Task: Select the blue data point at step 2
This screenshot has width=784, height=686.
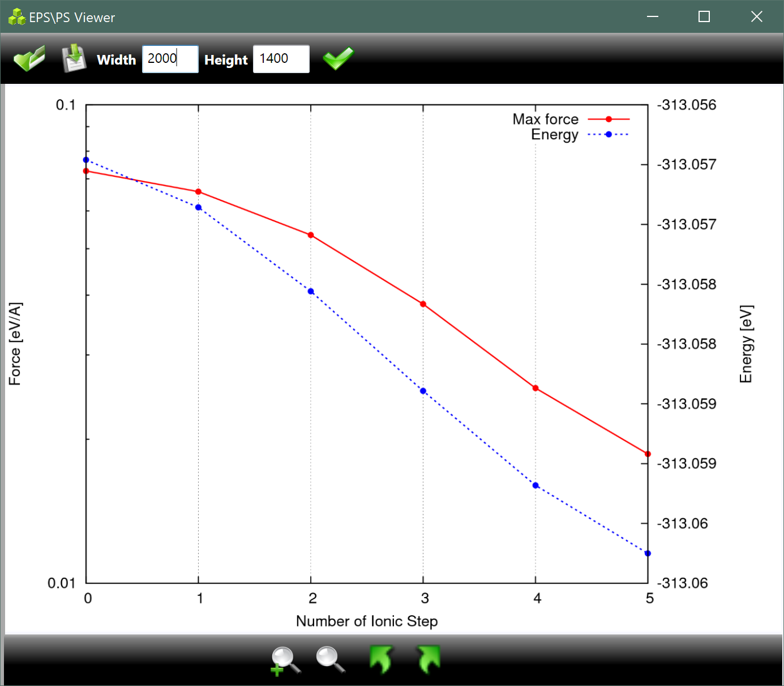Action: point(311,291)
